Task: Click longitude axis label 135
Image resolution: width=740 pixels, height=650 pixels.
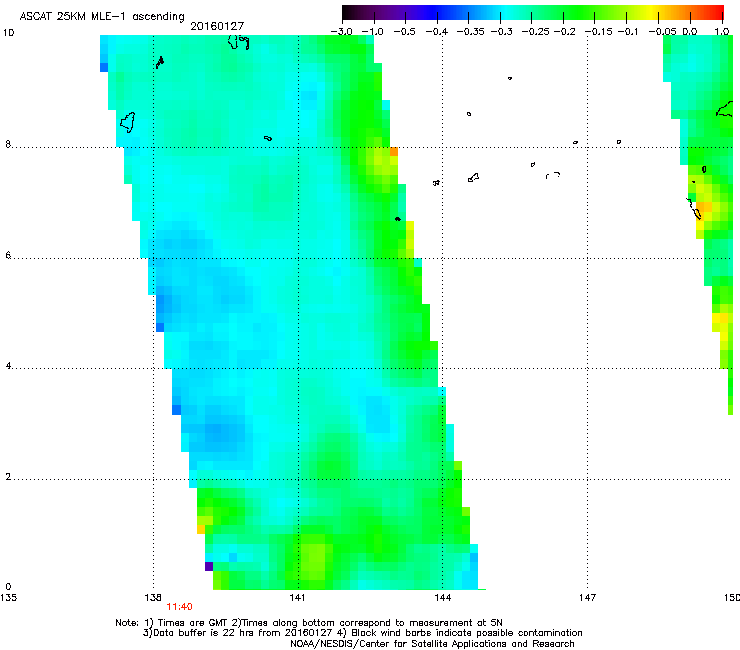Action: coord(8,598)
